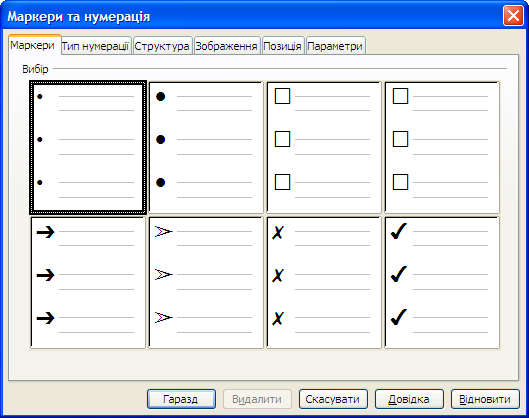The width and height of the screenshot is (529, 418).
Task: Open the Структура tab
Action: pyautogui.click(x=162, y=46)
